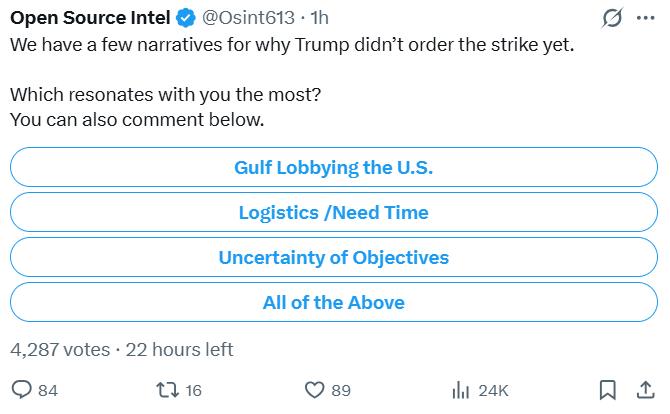Click the blue verified badge
The image size is (670, 414).
click(185, 18)
